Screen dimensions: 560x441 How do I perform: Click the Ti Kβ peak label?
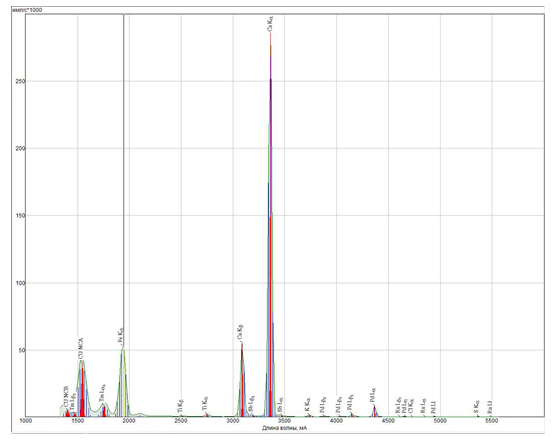[180, 407]
